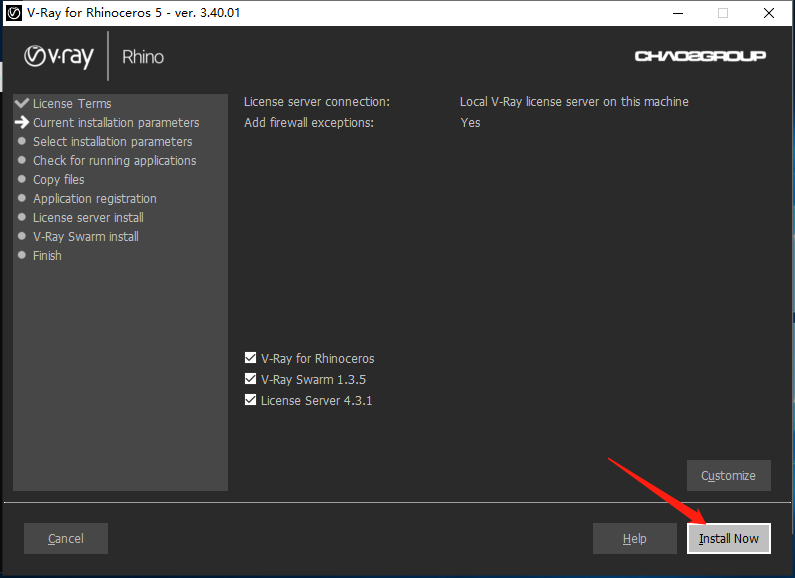Click Local V-Ray license server value
Image resolution: width=795 pixels, height=578 pixels.
(574, 102)
